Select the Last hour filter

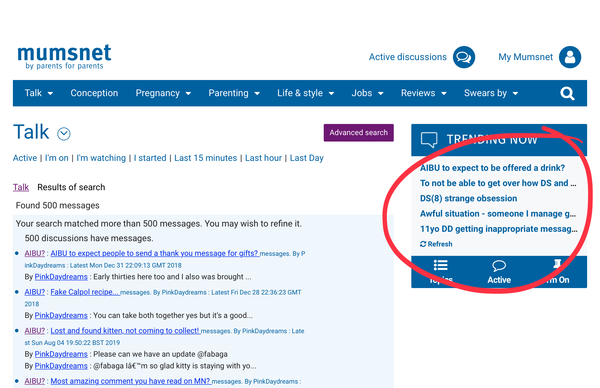(263, 158)
